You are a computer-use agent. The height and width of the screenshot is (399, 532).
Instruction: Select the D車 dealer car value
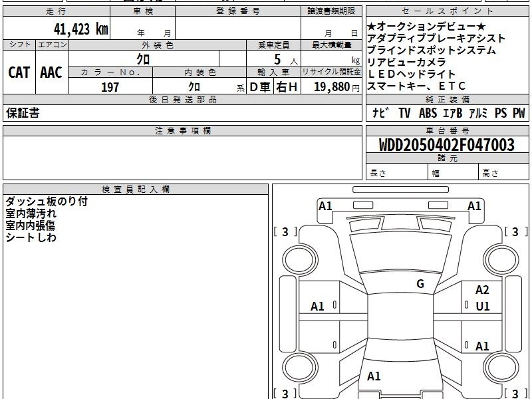260,87
